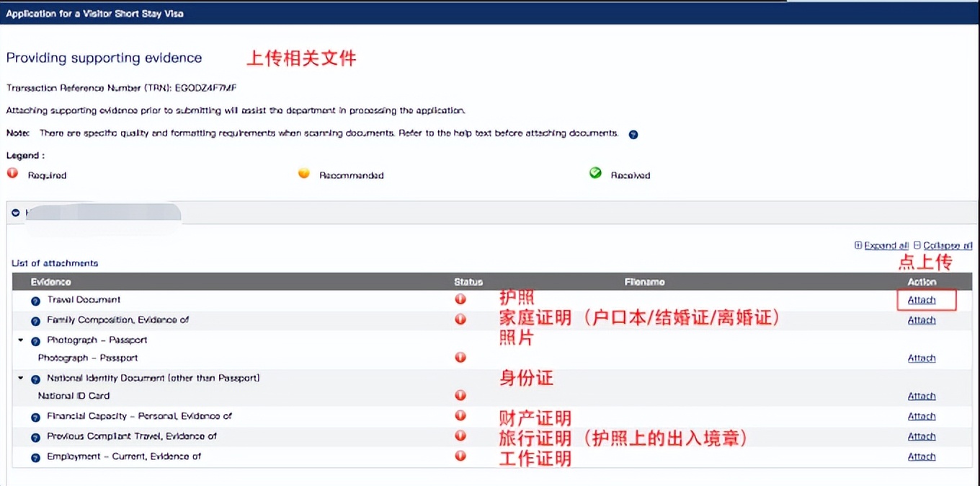Click required status icon for Employment - Current

click(x=460, y=456)
